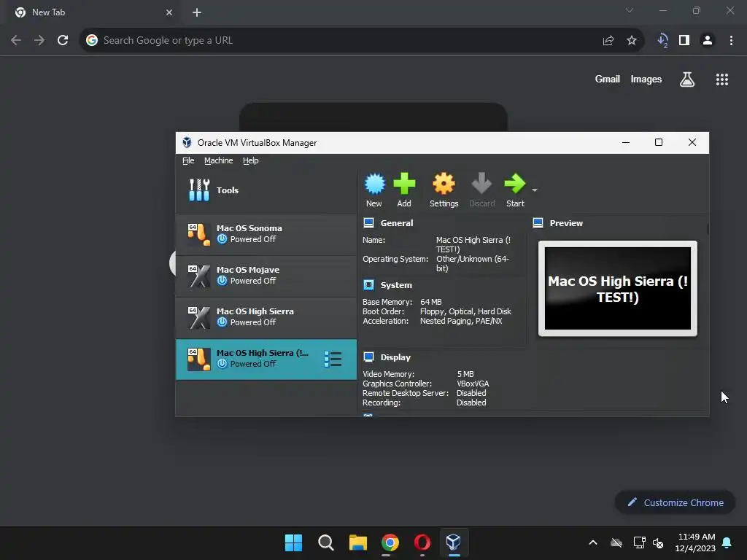Select the Tools entry in VirtualBox sidebar
The width and height of the screenshot is (747, 560).
(266, 190)
